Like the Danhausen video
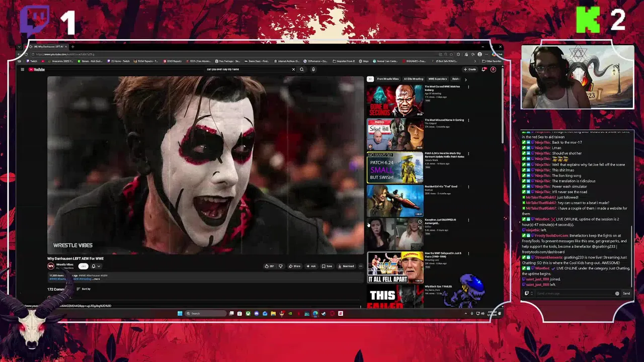This screenshot has height=362, width=644. [x=269, y=266]
